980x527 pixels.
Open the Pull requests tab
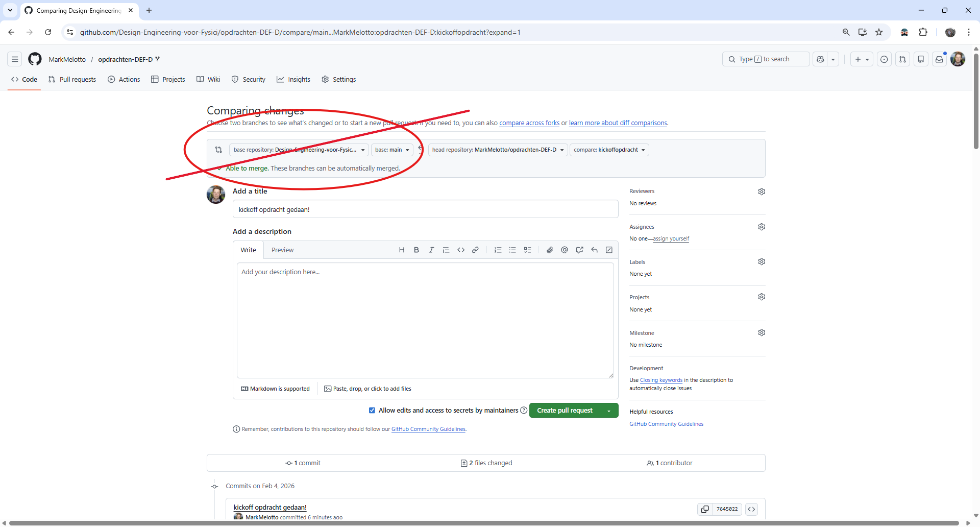point(72,79)
